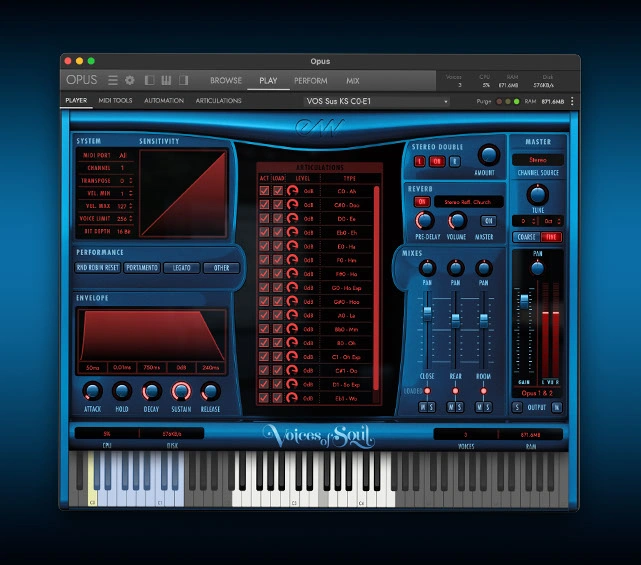Click the Transpose stepper arrows

click(x=130, y=180)
